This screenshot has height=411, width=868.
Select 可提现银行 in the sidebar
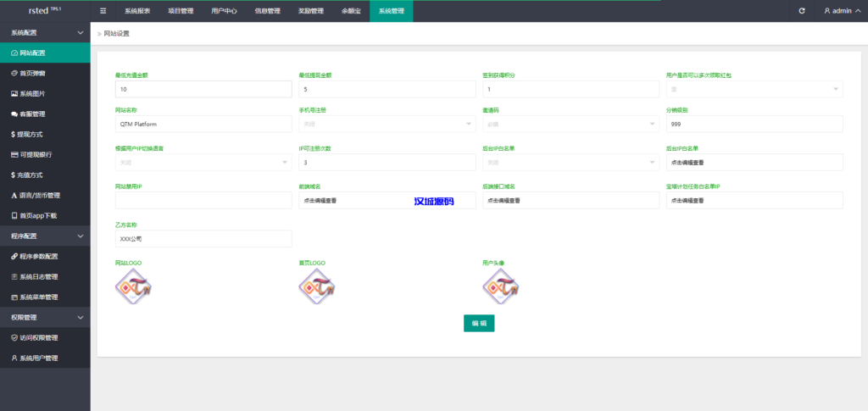click(x=35, y=154)
